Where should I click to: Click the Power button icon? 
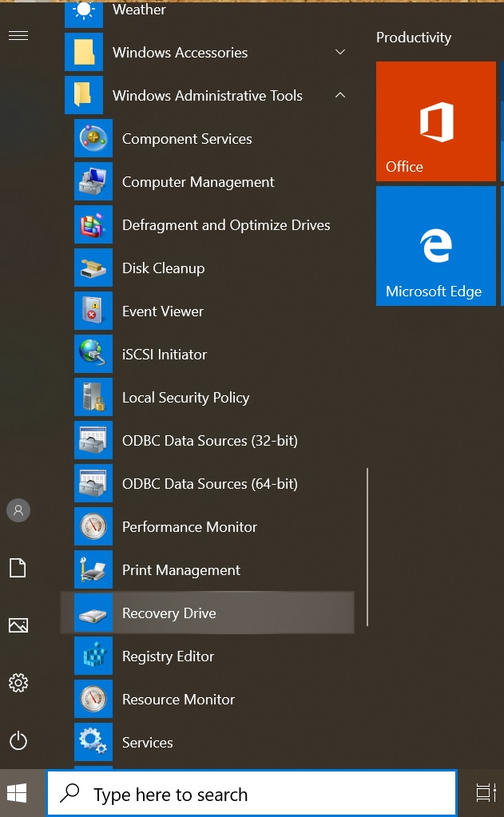(18, 740)
